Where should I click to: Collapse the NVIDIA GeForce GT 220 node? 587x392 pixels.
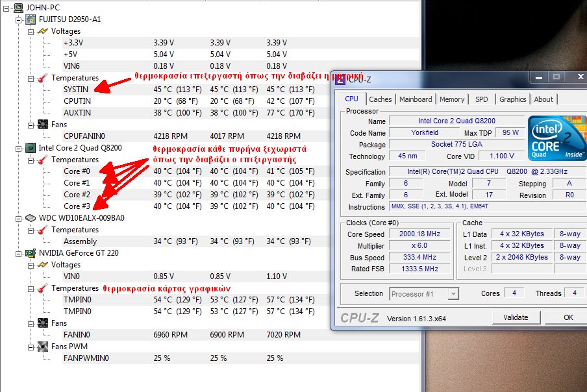(x=18, y=254)
